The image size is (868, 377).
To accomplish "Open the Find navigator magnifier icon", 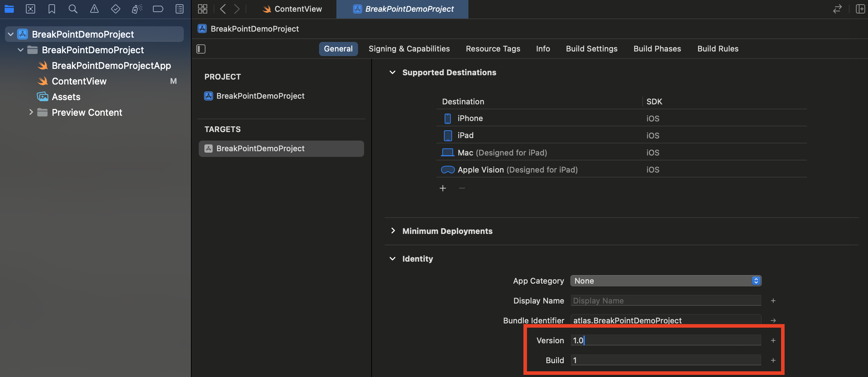I will 73,9.
